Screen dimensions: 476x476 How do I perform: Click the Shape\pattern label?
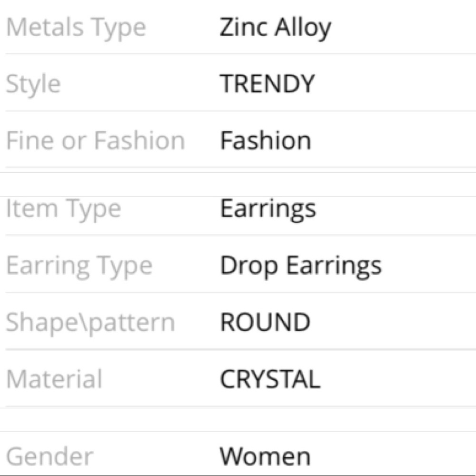90,323
